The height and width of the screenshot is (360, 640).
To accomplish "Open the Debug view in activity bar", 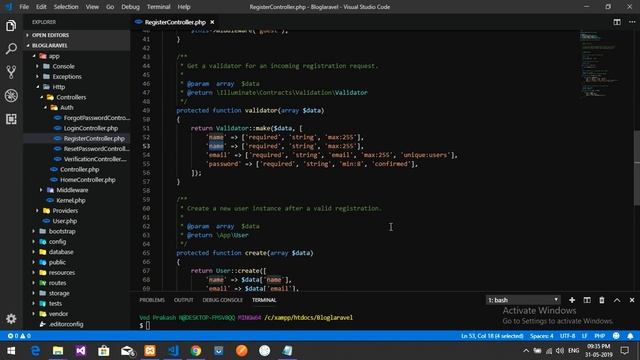I will click(x=11, y=96).
